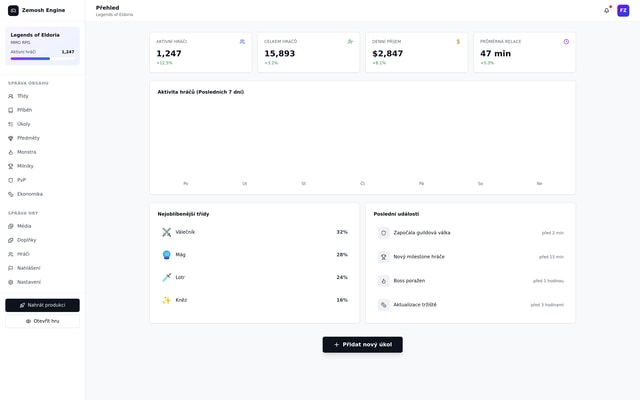
Task: Open the Započala guildová válka event
Action: pyautogui.click(x=421, y=233)
